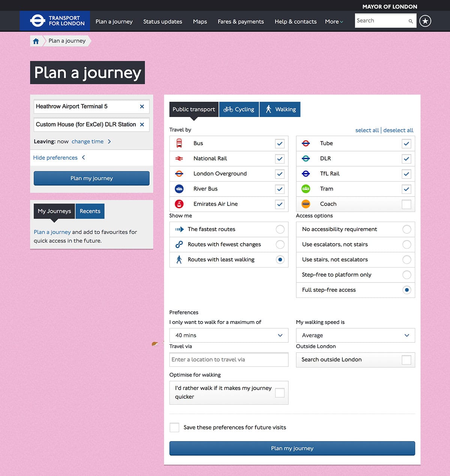Click the Tube roundel icon
The width and height of the screenshot is (450, 476).
coord(306,143)
